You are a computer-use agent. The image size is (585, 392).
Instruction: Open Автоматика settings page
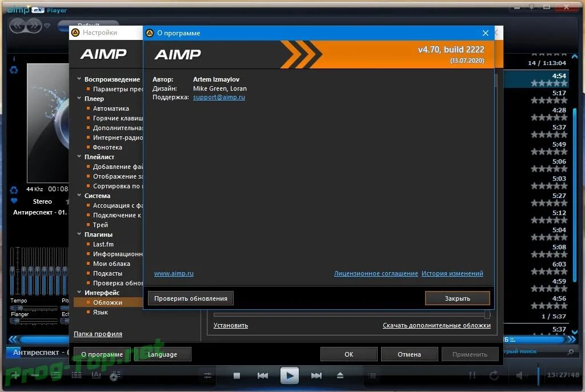click(111, 108)
